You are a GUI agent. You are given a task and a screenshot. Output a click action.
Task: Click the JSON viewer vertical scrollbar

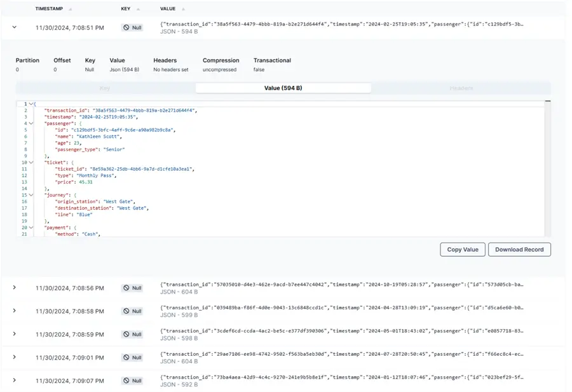tap(548, 168)
